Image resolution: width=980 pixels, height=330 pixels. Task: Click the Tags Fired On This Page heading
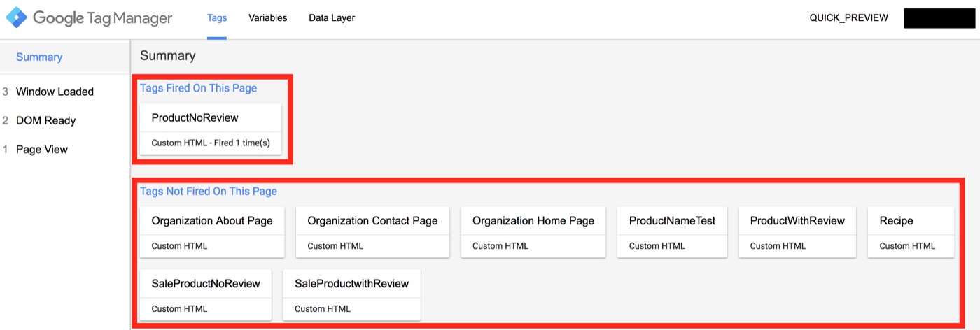point(198,88)
